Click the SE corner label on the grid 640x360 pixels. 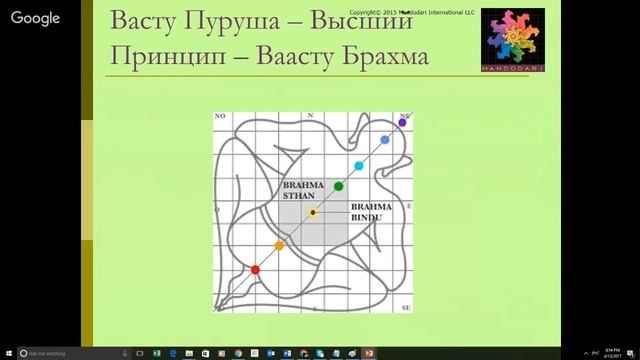(406, 308)
